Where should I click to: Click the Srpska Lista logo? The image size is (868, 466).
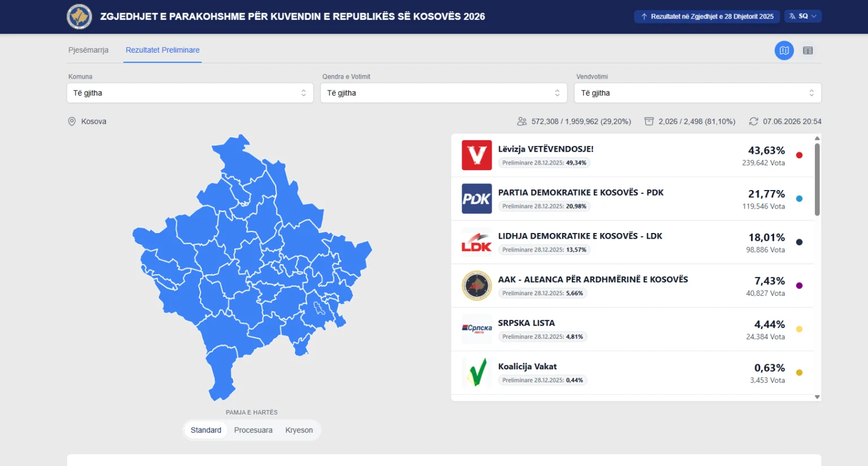pos(476,329)
